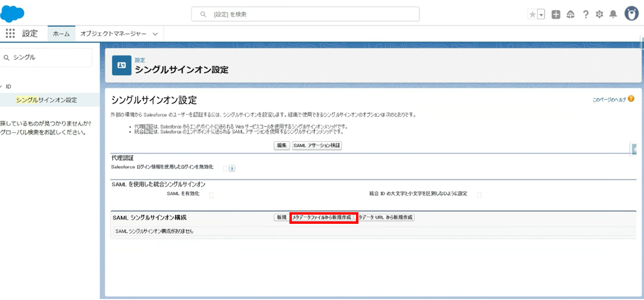Open the App Launcher grid icon
The width and height of the screenshot is (644, 300).
10,34
